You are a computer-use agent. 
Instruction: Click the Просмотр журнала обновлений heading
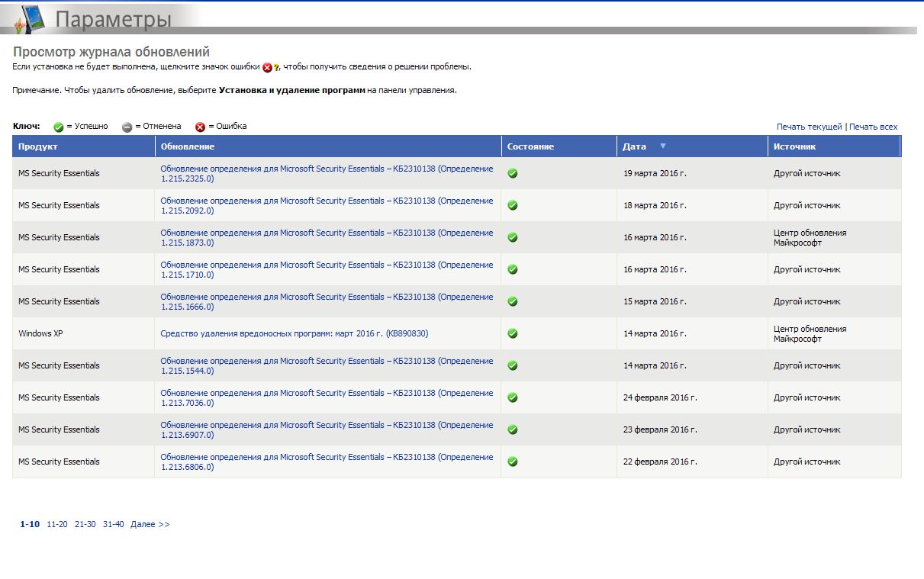[111, 52]
